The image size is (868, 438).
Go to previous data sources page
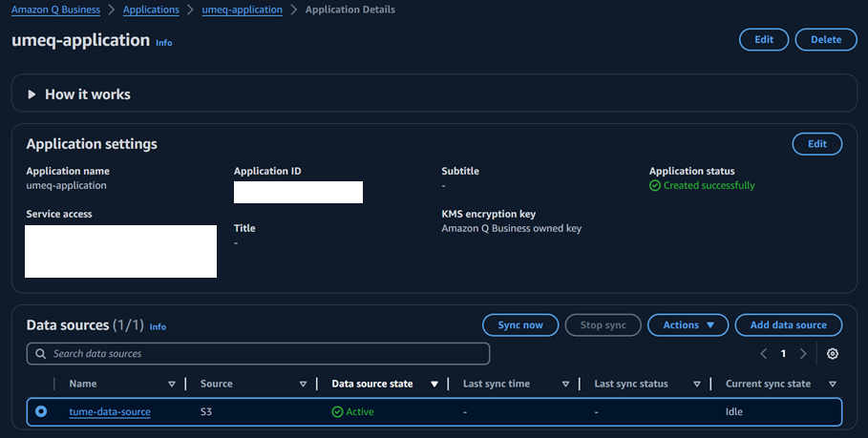pos(763,354)
